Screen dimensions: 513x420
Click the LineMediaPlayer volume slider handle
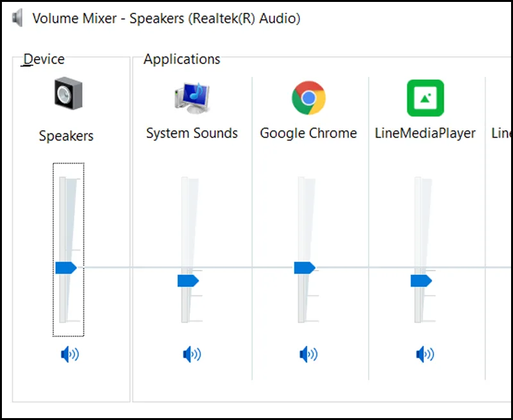click(x=421, y=281)
